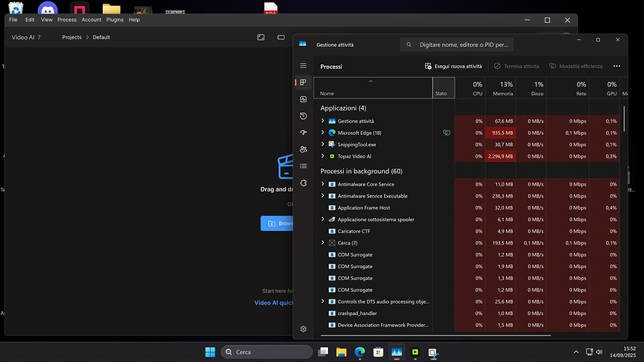Image resolution: width=644 pixels, height=362 pixels.
Task: Click the Task Manager search field
Action: pyautogui.click(x=457, y=45)
